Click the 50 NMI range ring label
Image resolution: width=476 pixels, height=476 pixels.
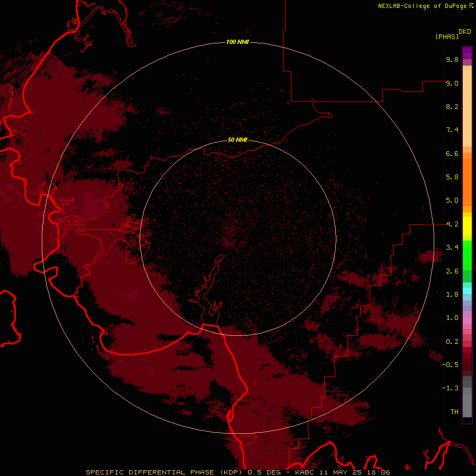(x=237, y=140)
